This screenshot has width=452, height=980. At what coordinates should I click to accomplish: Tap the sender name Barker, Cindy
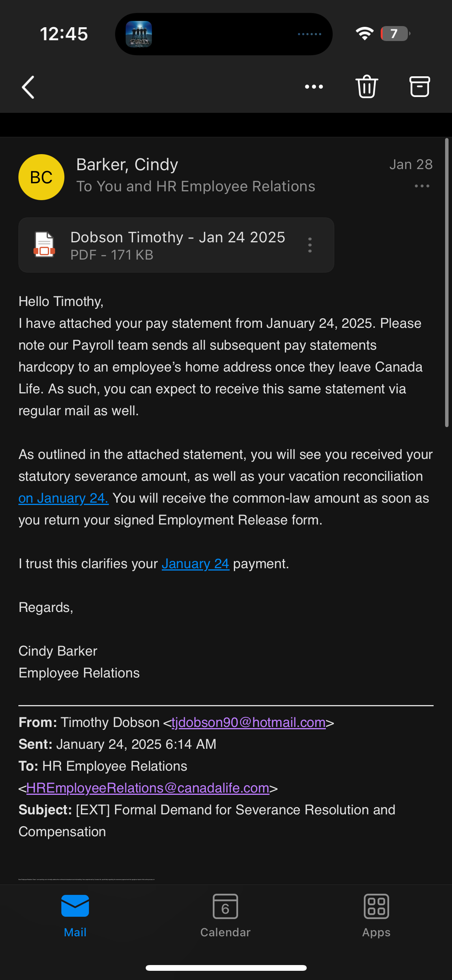[127, 164]
